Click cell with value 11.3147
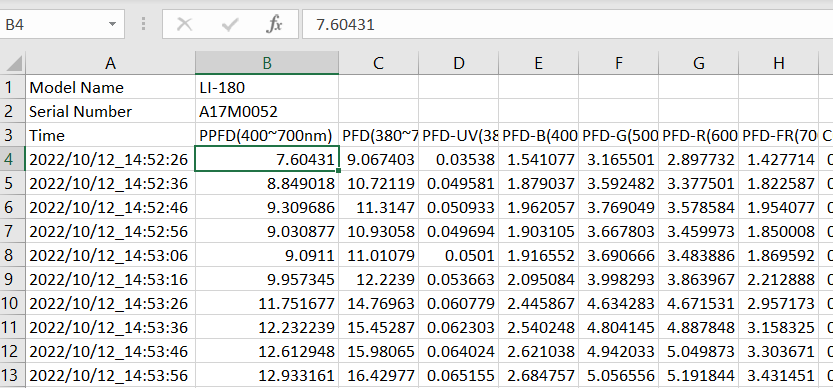This screenshot has height=388, width=833. coord(378,207)
